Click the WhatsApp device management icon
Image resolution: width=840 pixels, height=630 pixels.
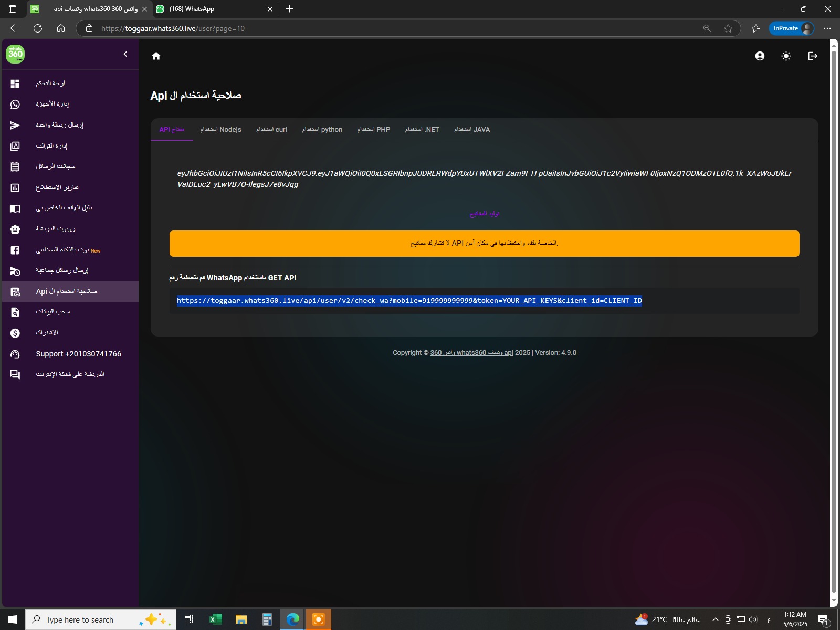click(x=15, y=104)
